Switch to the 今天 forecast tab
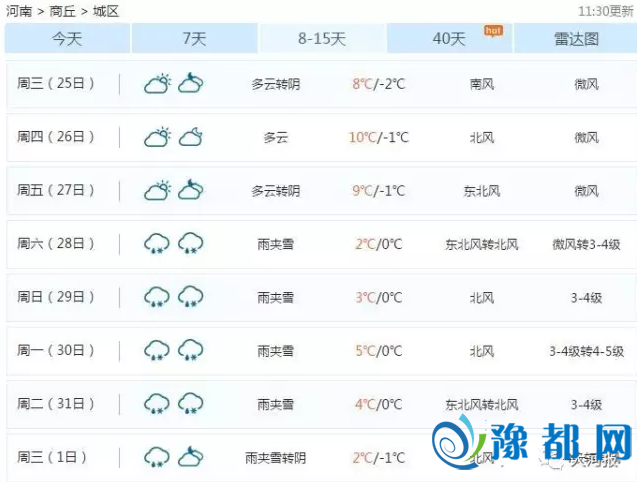Screen dimensions: 637x482 pyautogui.click(x=67, y=39)
